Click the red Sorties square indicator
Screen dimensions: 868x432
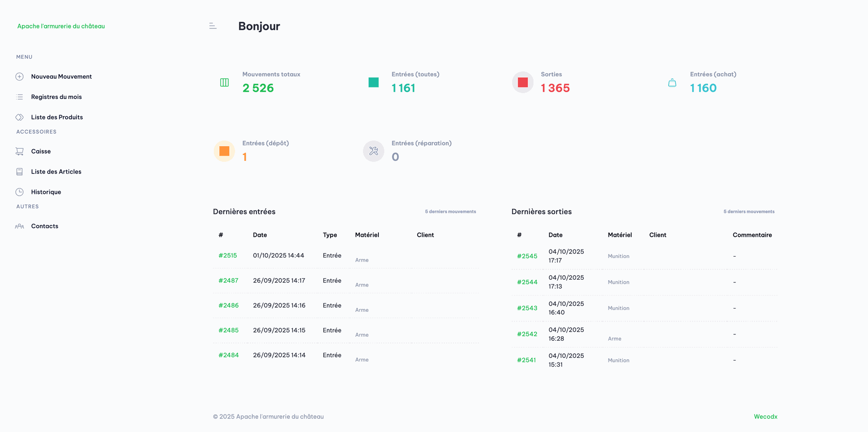(523, 82)
